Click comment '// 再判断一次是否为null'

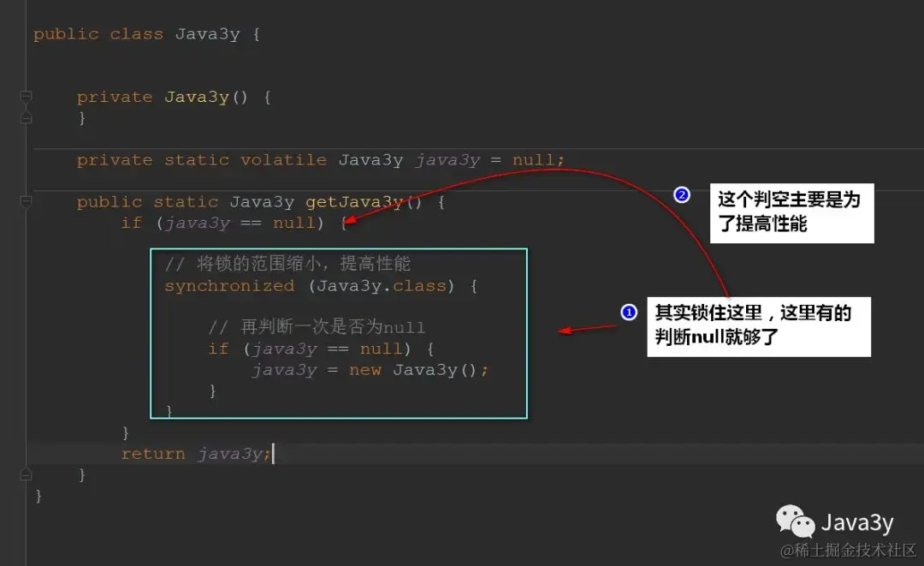coord(317,327)
